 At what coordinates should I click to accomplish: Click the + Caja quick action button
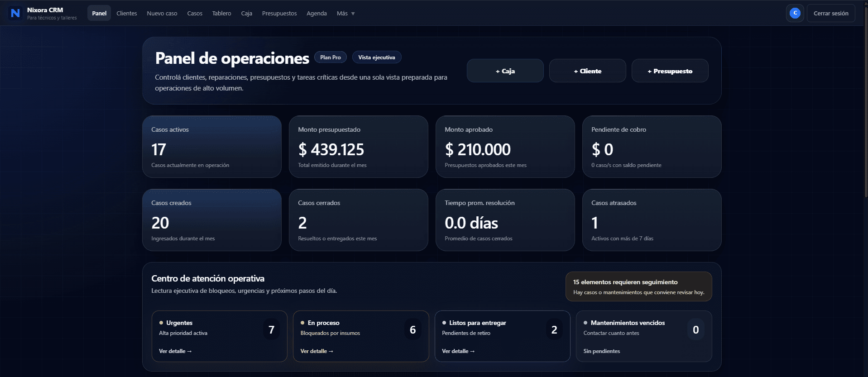click(x=505, y=71)
